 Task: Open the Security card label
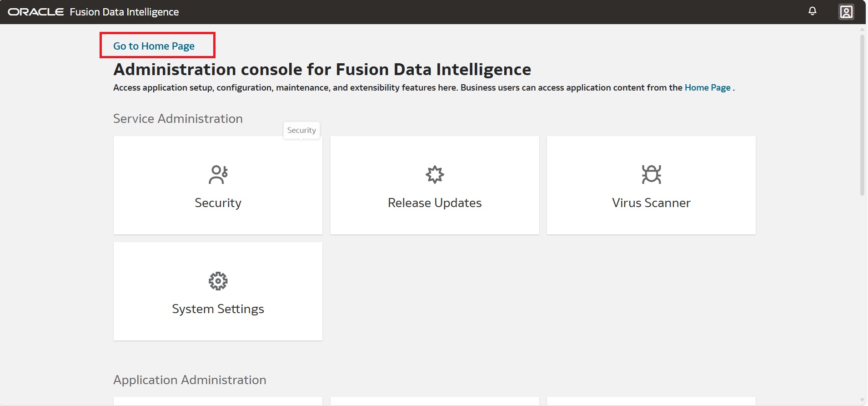[218, 203]
